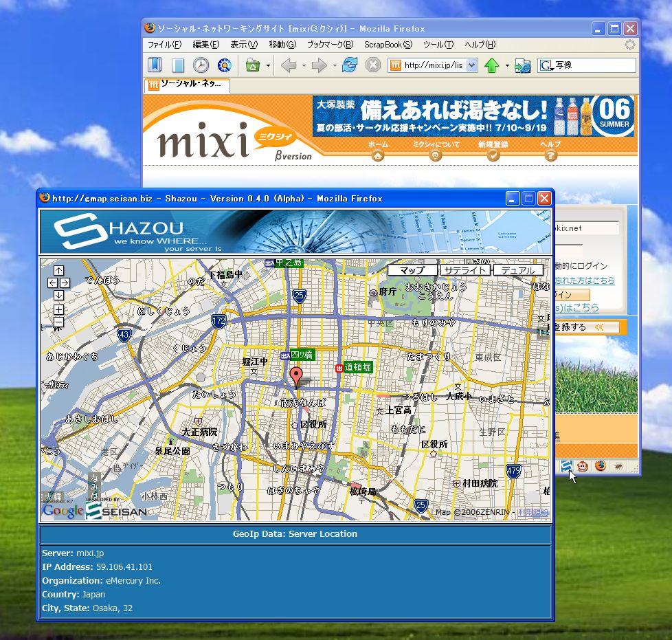Select the ソーシャル・ネッ... tab in the mixi window

[187, 85]
